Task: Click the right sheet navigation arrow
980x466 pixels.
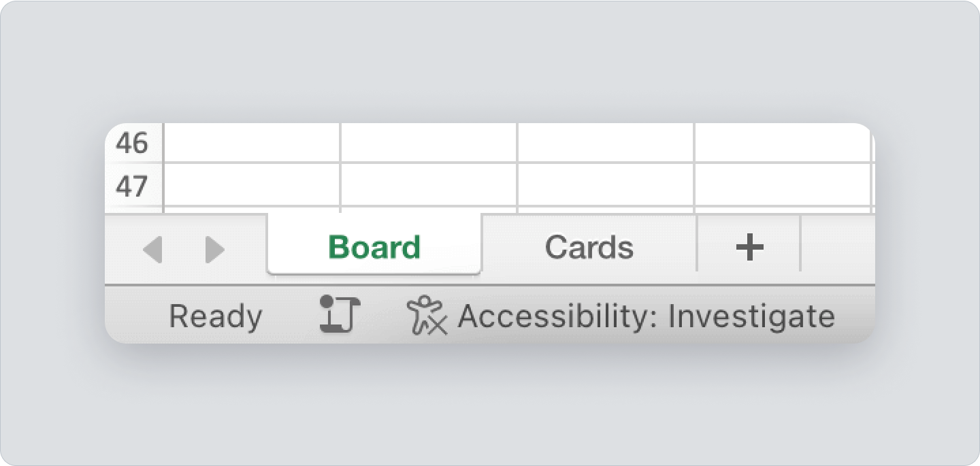Action: point(214,250)
